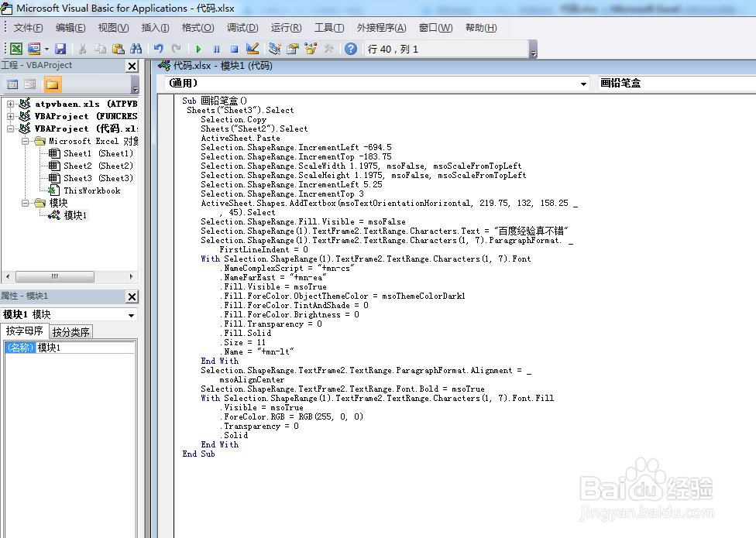Run the macro with the green play icon

pos(198,49)
